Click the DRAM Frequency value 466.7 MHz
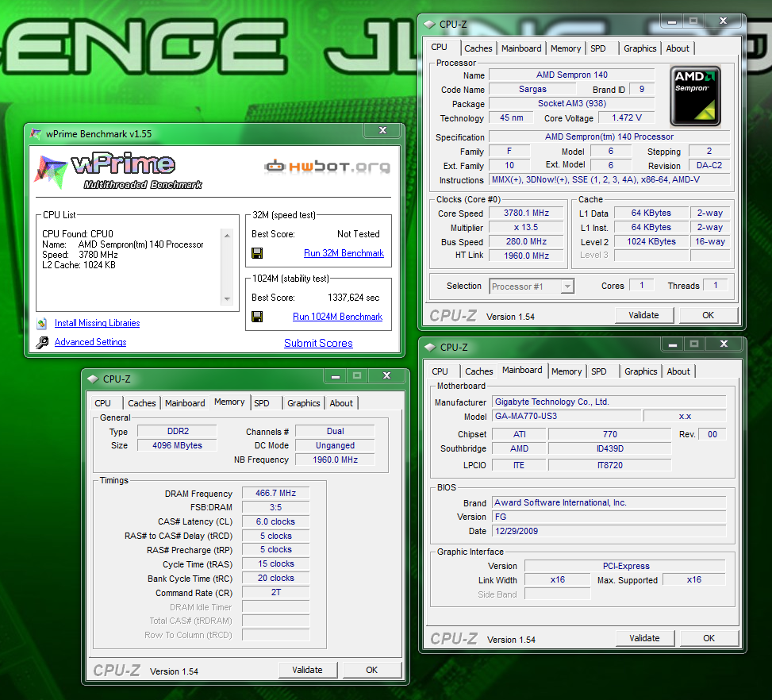772x700 pixels. click(276, 493)
